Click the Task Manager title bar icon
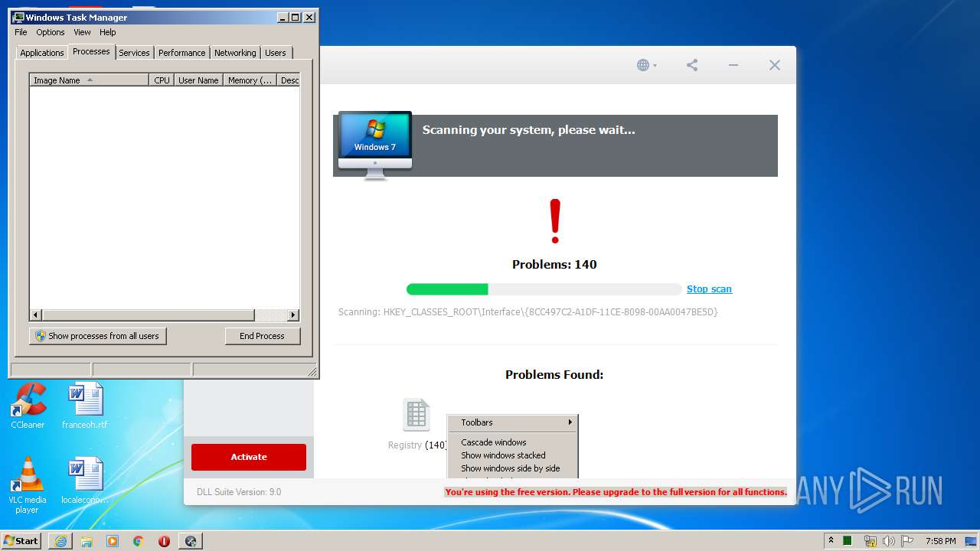980x551 pixels. pyautogui.click(x=18, y=17)
